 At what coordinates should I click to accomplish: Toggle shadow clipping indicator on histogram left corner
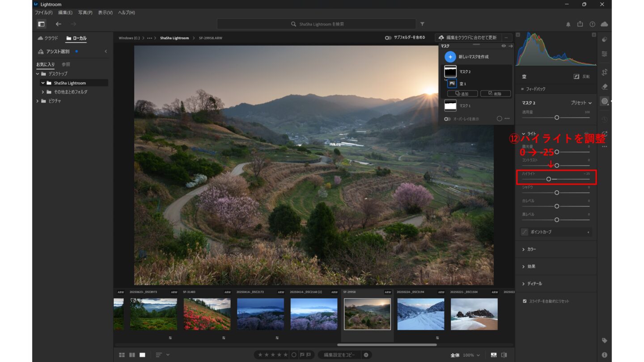[518, 34]
